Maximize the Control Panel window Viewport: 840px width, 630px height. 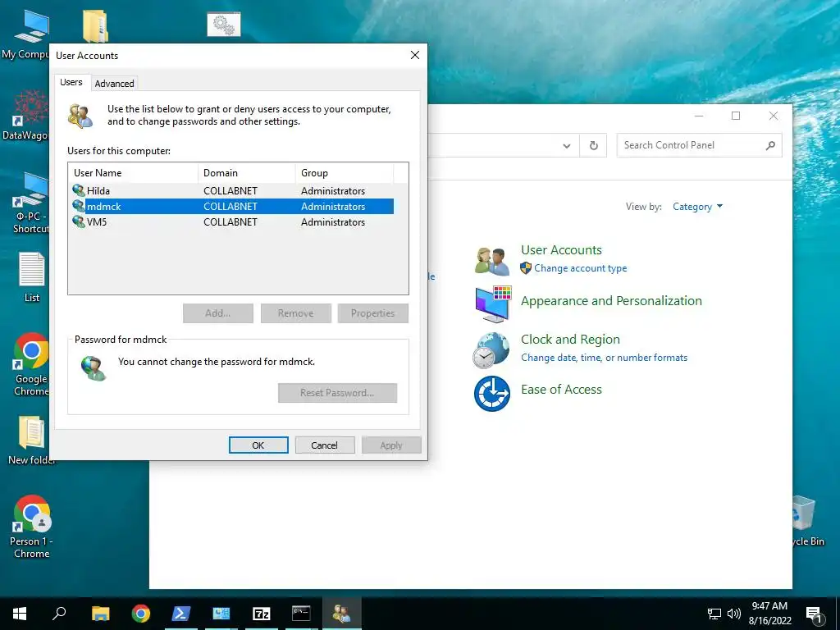tap(736, 116)
